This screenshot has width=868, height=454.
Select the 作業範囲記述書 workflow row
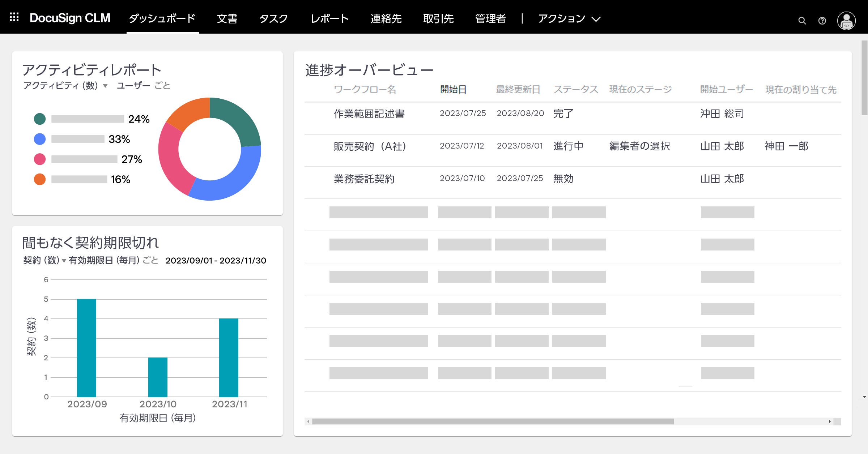point(369,113)
